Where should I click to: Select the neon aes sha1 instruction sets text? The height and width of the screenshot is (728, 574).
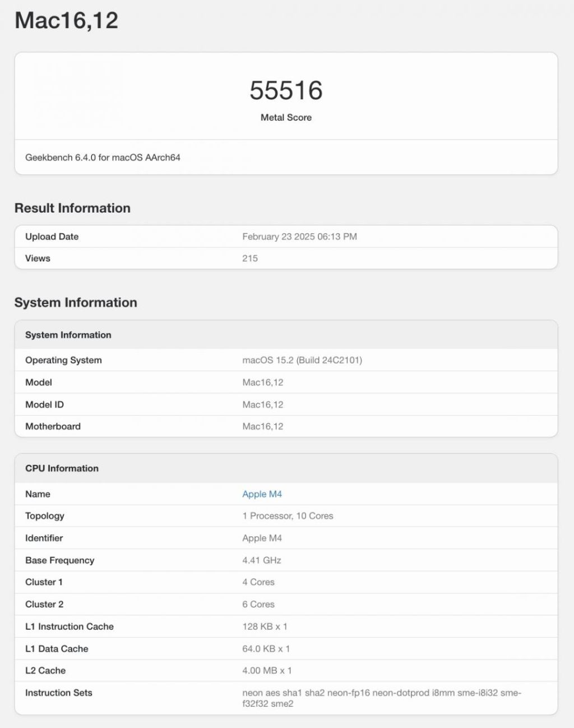[382, 698]
